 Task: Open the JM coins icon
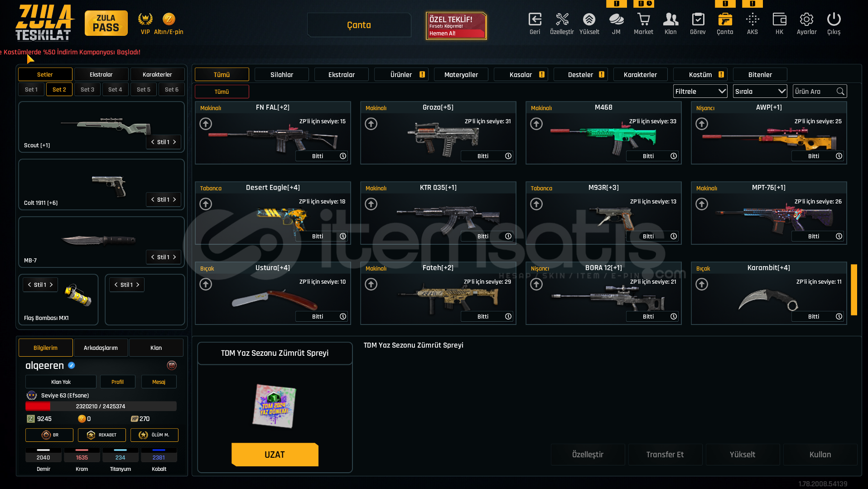616,19
